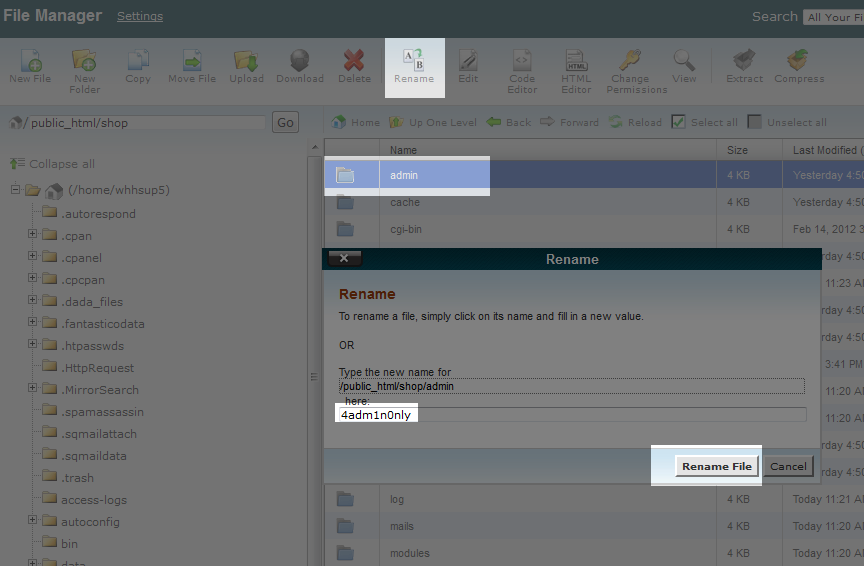Click the New File toolbar icon
864x566 pixels.
tap(30, 62)
